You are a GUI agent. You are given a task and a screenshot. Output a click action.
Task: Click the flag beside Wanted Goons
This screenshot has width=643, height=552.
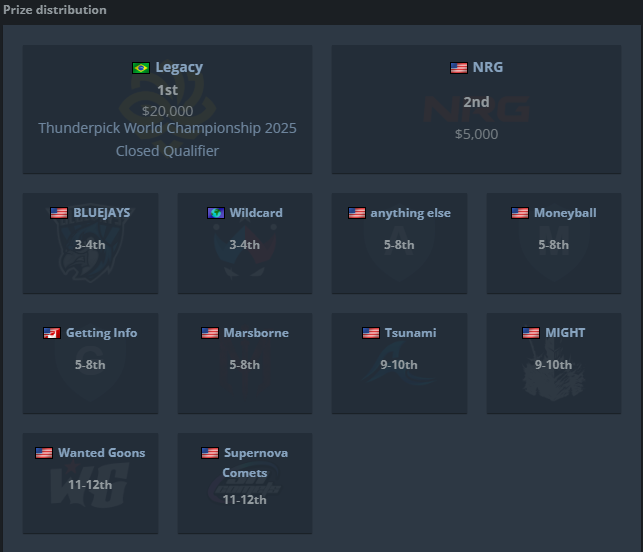click(44, 453)
